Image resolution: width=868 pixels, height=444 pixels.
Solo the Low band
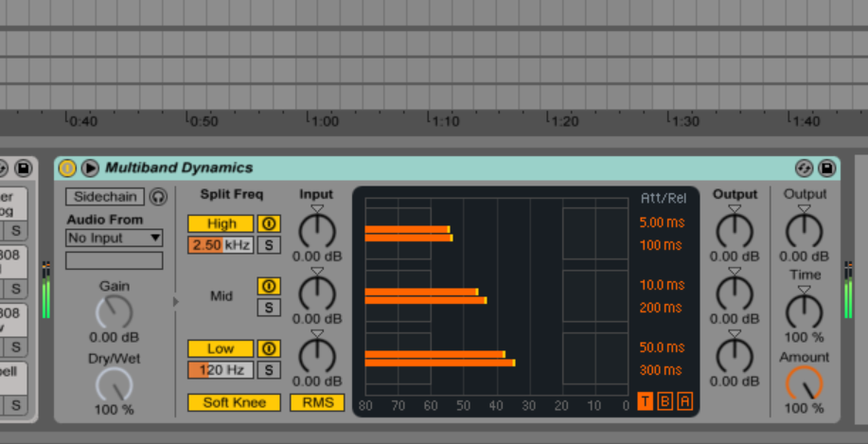point(269,370)
